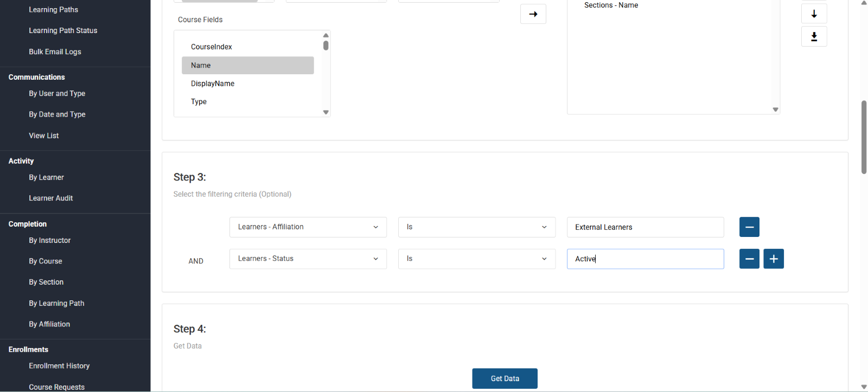Click the move down arrow button
This screenshot has width=868, height=392.
[814, 14]
